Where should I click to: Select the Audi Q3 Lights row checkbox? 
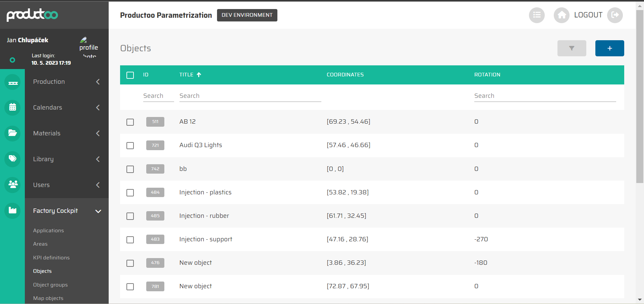click(x=130, y=145)
